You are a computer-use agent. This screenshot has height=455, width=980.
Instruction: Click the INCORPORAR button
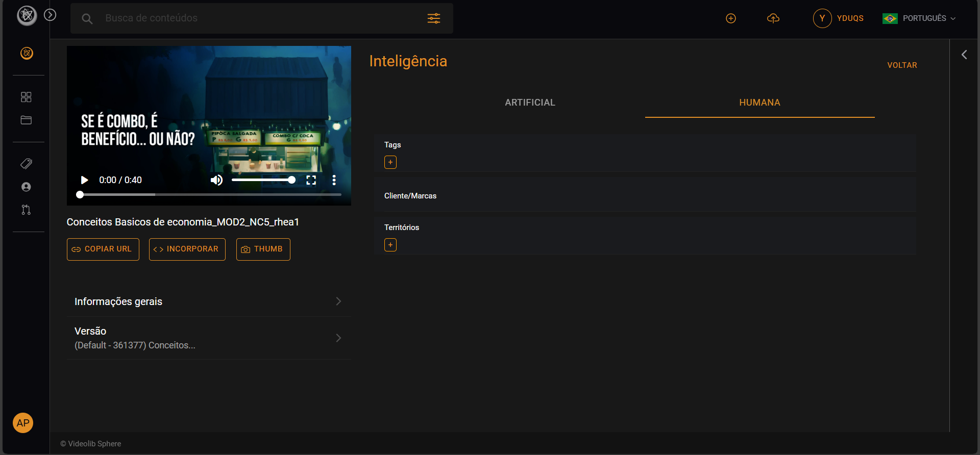pyautogui.click(x=187, y=249)
